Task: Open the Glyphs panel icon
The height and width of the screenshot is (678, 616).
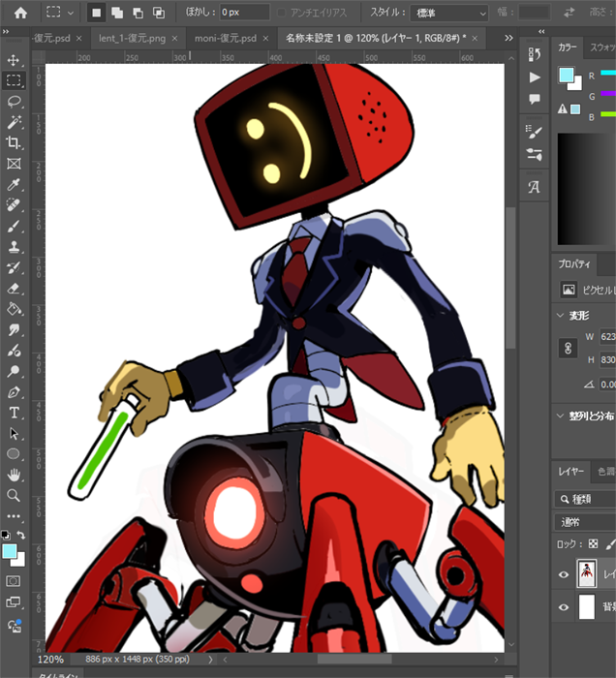Action: [535, 187]
